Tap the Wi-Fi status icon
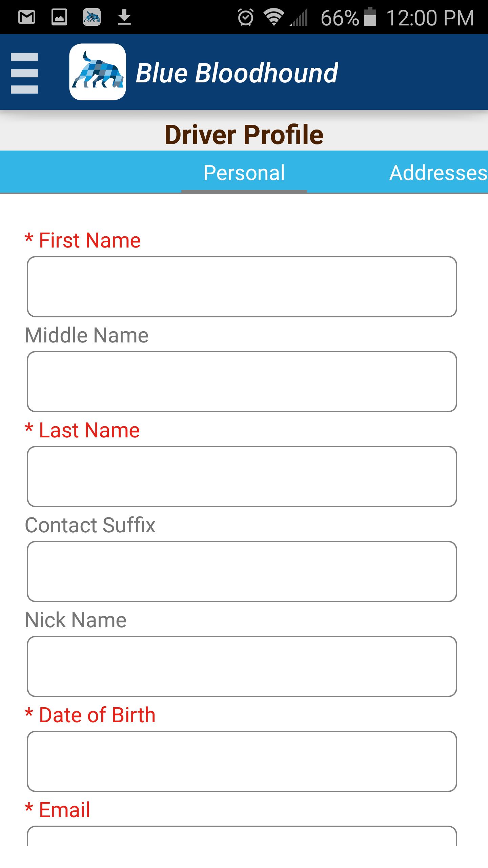 coord(274,17)
